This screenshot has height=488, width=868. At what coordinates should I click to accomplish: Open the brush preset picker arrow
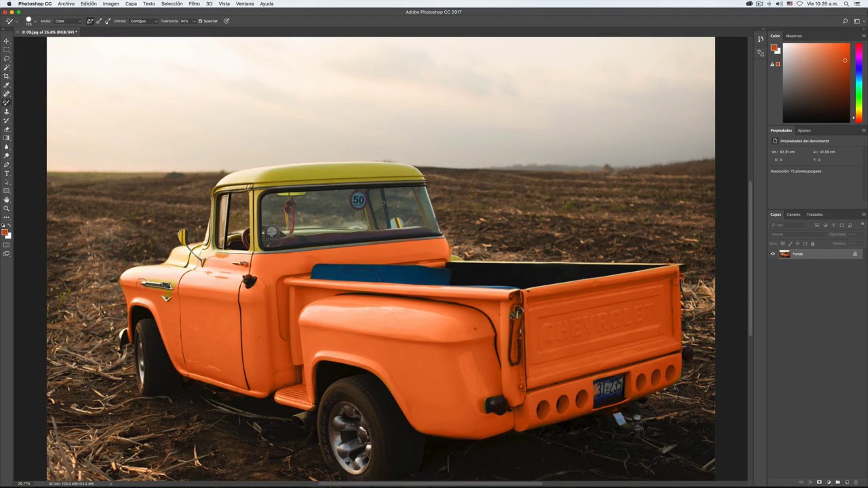35,21
